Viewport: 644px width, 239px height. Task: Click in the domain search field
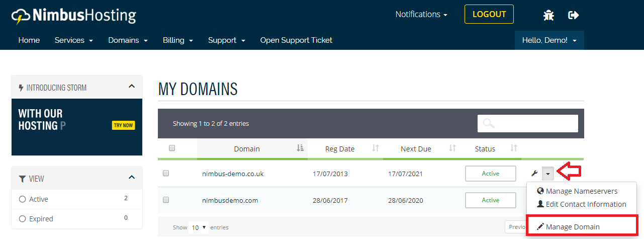pyautogui.click(x=528, y=123)
